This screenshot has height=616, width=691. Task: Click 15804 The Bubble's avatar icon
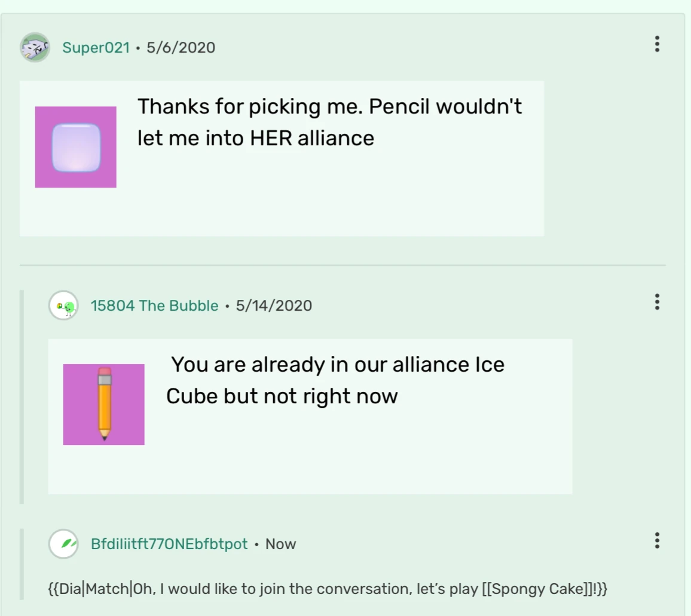coord(63,305)
